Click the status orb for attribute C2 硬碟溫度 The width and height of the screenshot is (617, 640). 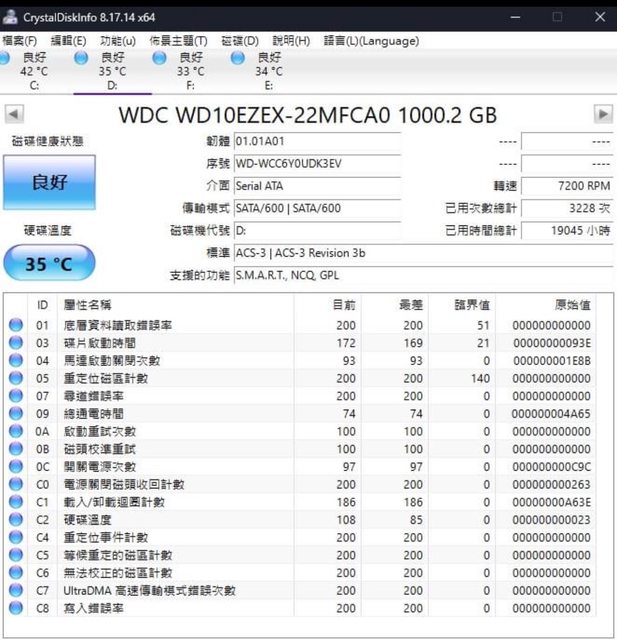coord(15,520)
